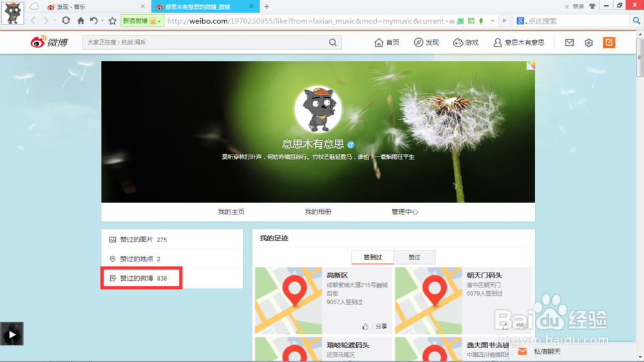Screen dimensions: 644x362
Task: Click the browser search magnifier button
Action: [x=636, y=21]
